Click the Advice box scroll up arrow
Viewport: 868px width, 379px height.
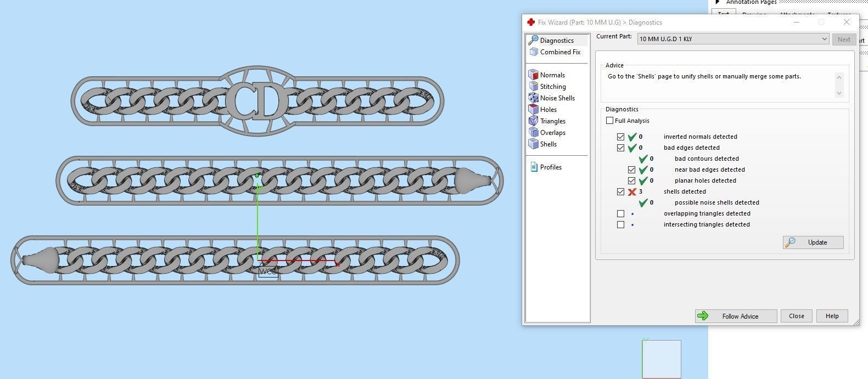(x=839, y=77)
